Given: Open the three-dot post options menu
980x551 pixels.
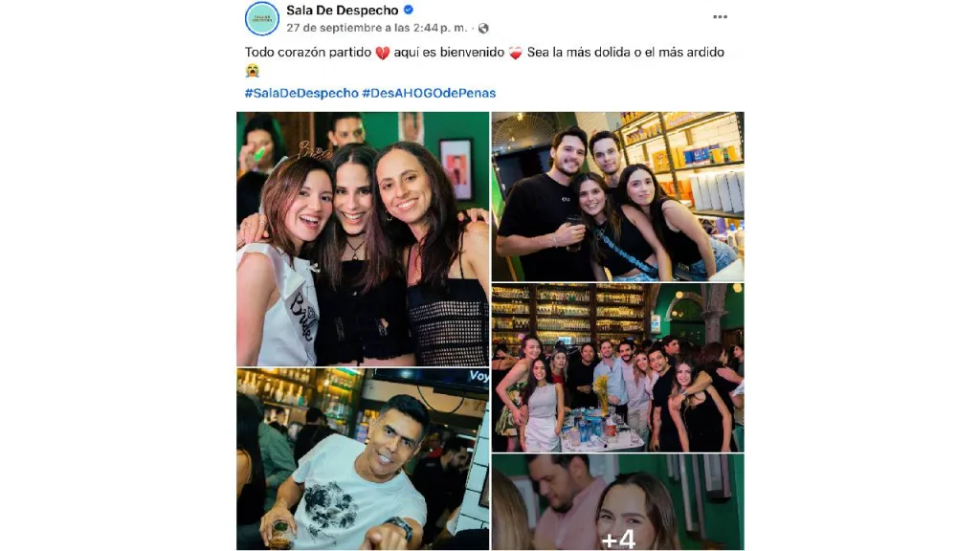Looking at the screenshot, I should pyautogui.click(x=720, y=17).
